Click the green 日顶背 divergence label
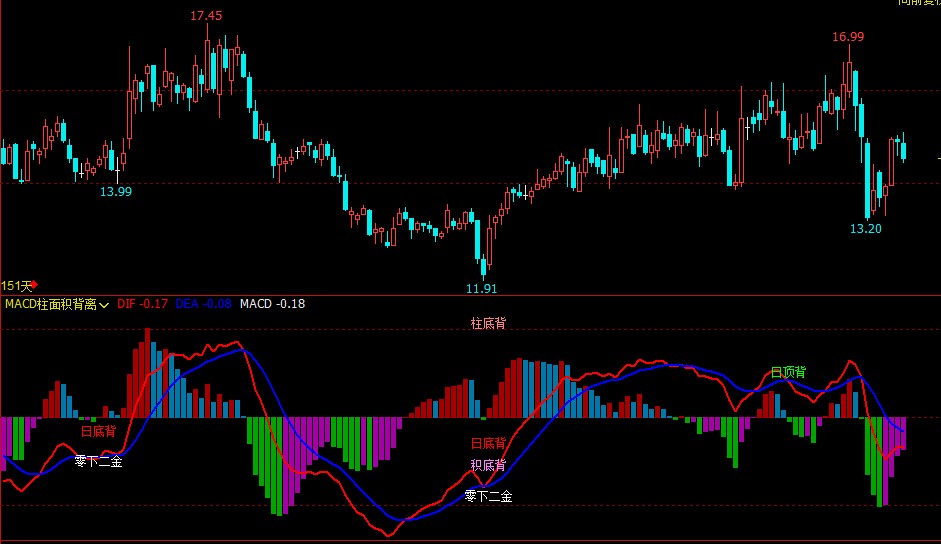This screenshot has width=941, height=544. (788, 372)
